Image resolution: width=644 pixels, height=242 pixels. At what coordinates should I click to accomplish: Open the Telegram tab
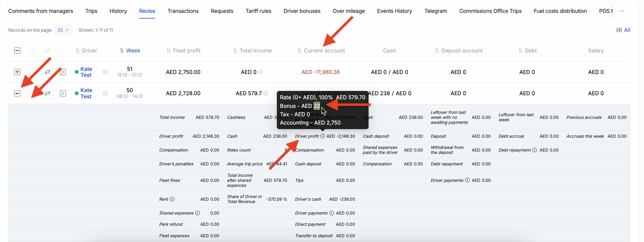click(x=435, y=11)
